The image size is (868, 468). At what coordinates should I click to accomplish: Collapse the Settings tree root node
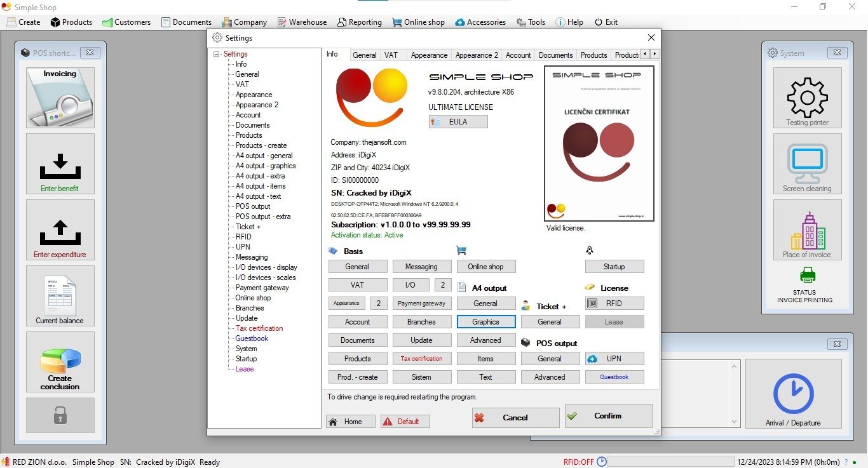click(217, 54)
